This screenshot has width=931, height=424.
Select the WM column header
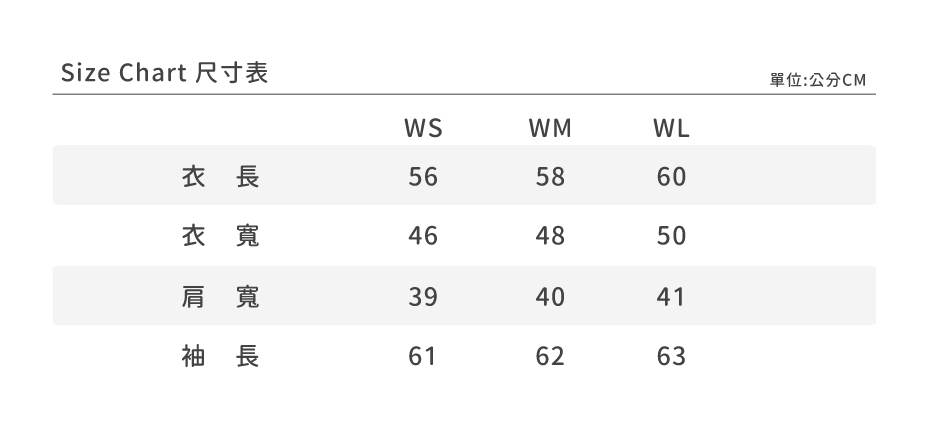point(550,129)
